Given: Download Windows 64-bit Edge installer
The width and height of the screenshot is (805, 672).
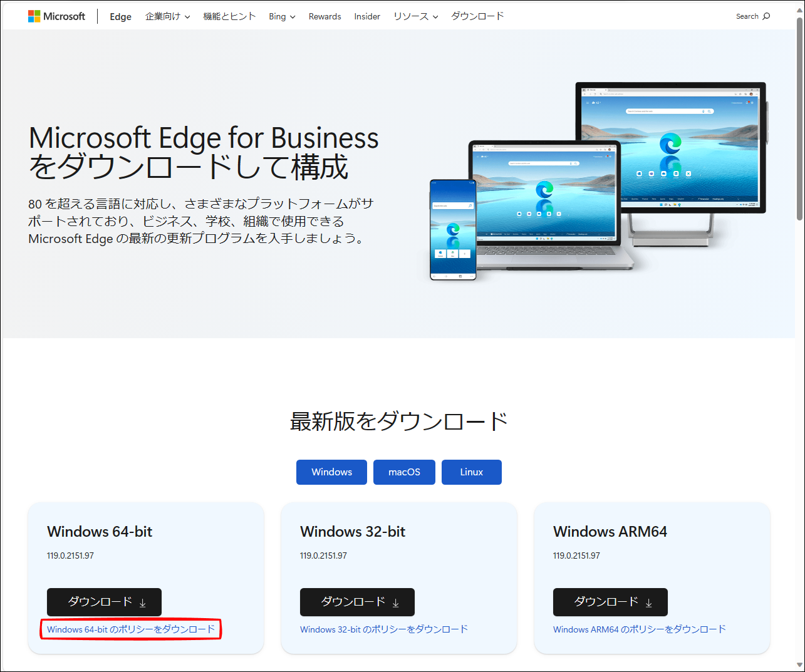Looking at the screenshot, I should 104,602.
